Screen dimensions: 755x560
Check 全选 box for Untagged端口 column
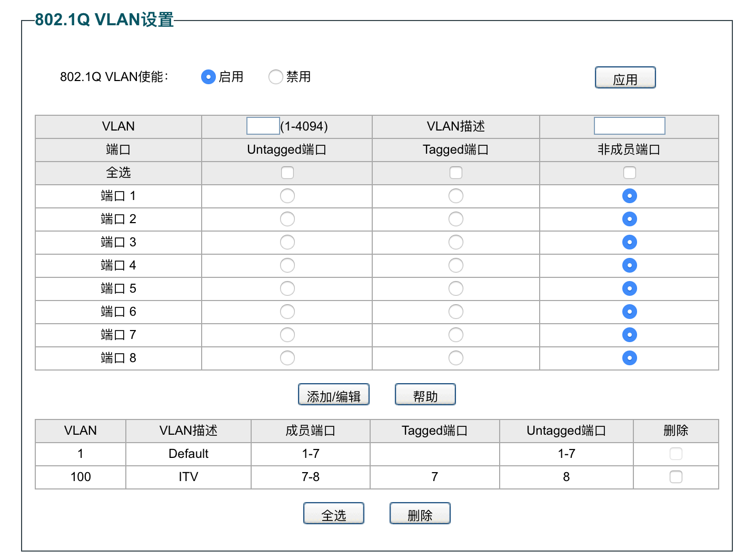287,173
